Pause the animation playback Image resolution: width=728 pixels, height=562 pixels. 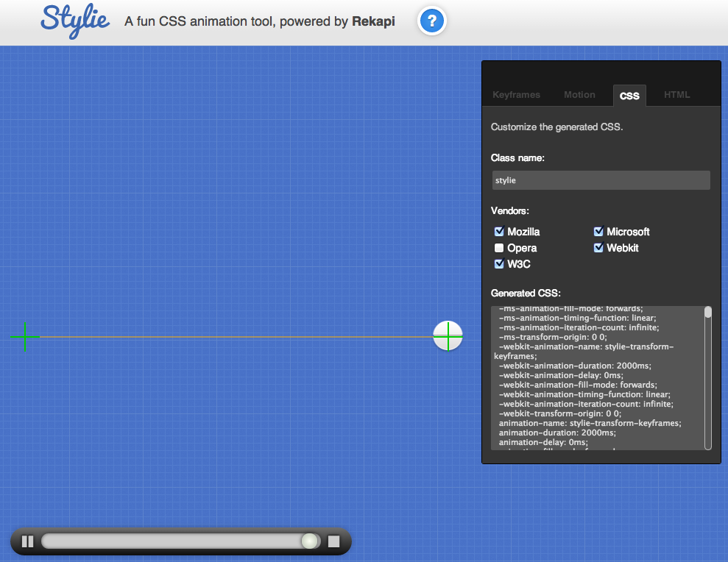tap(28, 541)
